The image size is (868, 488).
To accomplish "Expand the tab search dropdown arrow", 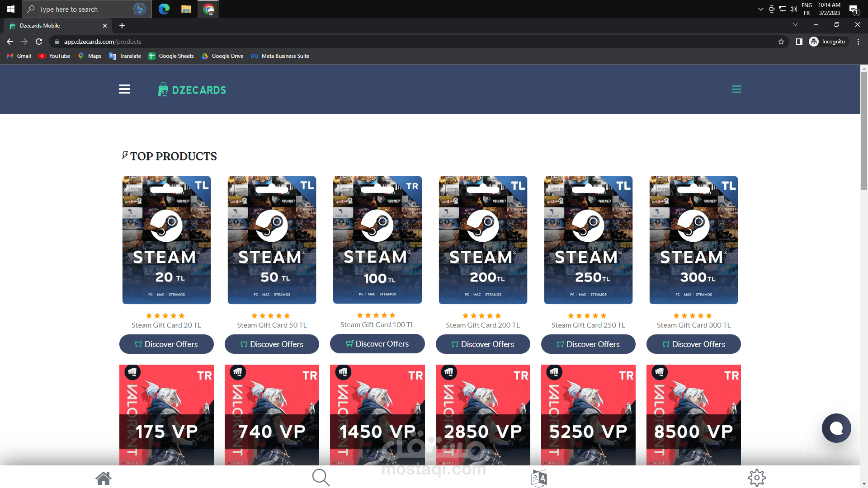I will 795,24.
